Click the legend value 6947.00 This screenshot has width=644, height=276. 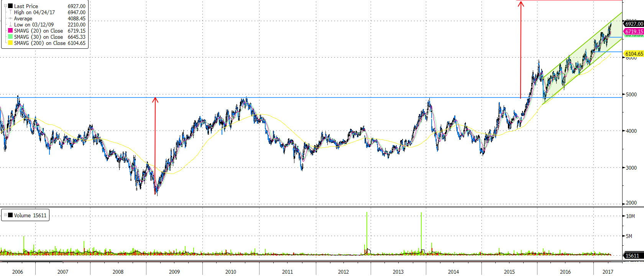[77, 12]
